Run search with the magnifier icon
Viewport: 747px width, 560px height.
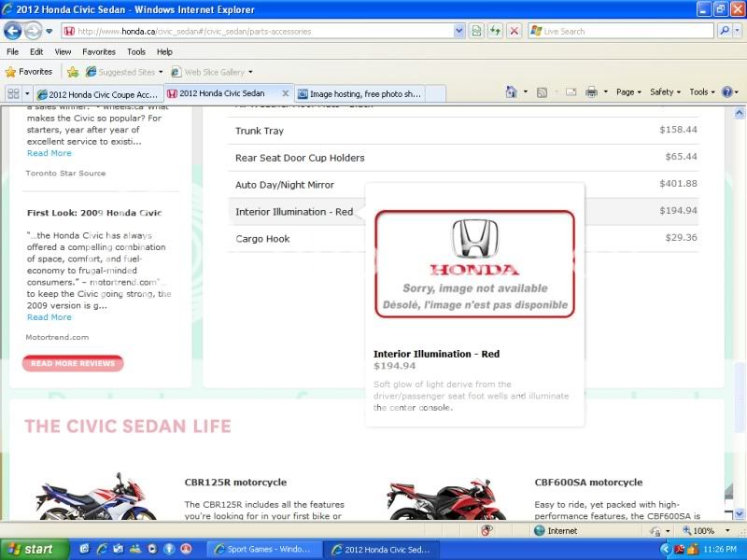click(725, 32)
